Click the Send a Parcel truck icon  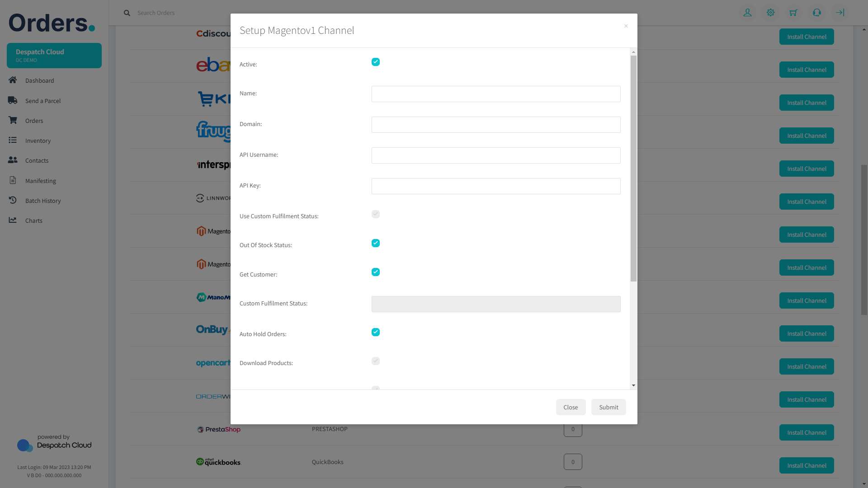tap(13, 100)
